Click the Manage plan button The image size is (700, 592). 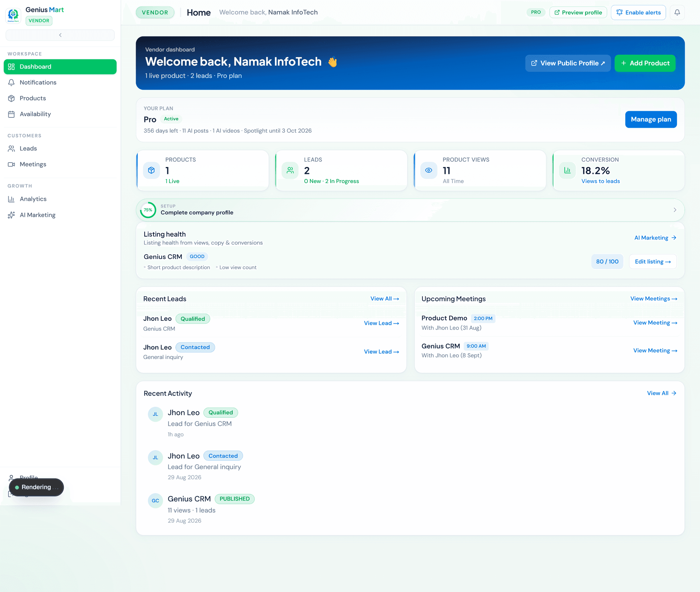tap(651, 120)
